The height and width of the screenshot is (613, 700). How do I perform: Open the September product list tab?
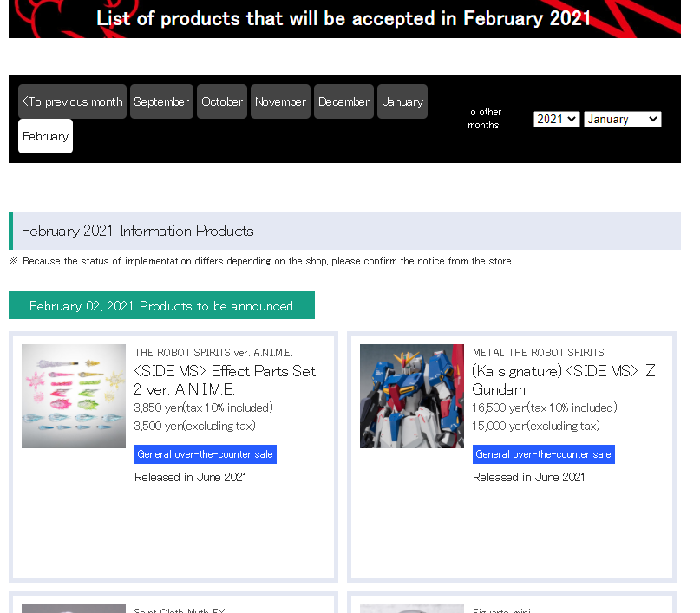(x=161, y=101)
